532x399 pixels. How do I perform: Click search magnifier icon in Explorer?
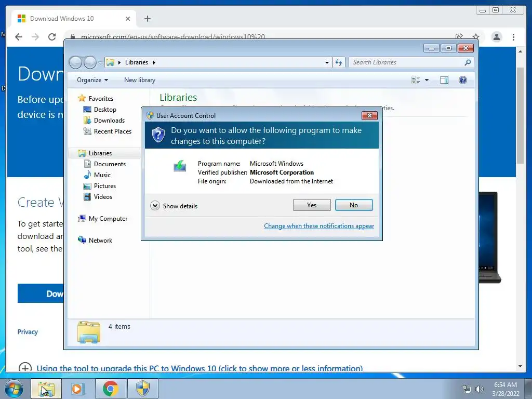click(468, 62)
